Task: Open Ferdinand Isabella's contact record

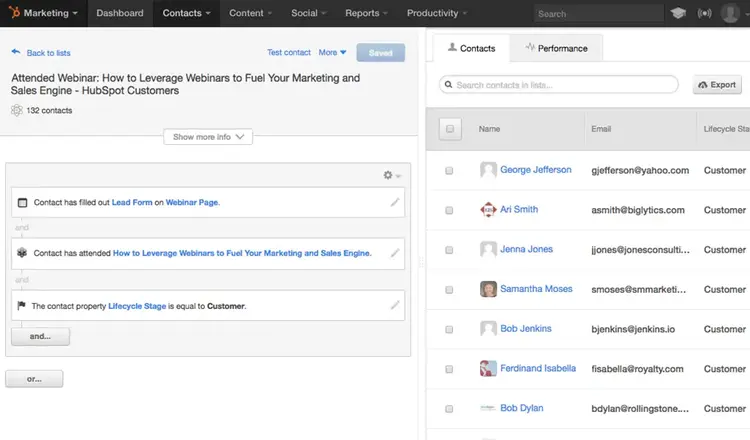Action: 538,368
